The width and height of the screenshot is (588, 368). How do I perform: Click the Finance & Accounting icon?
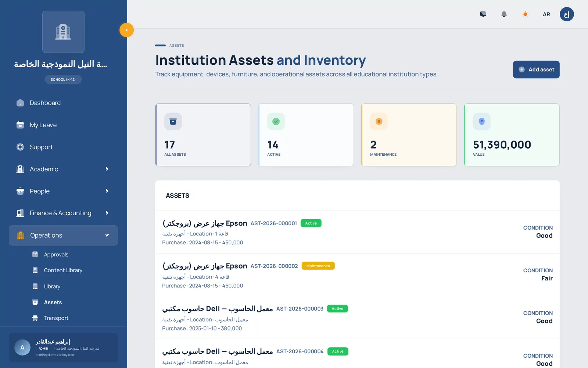point(20,213)
